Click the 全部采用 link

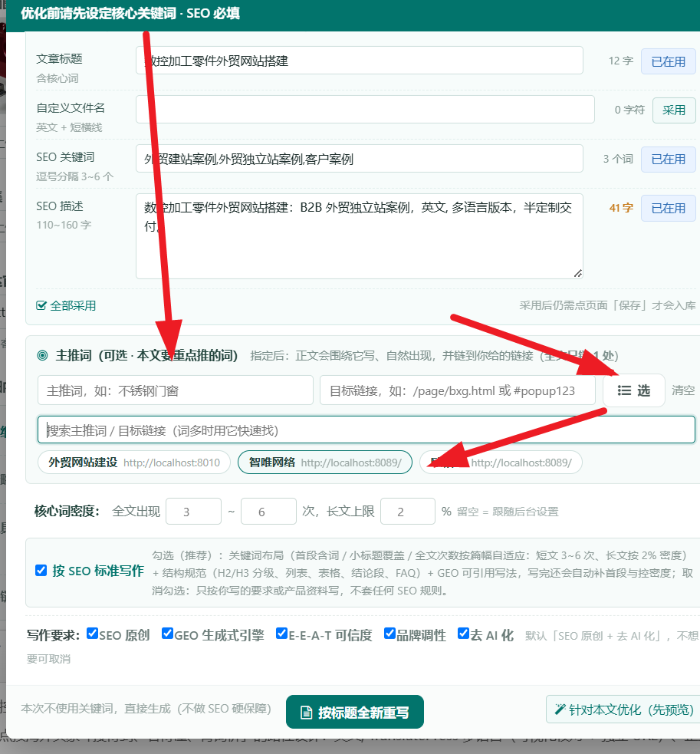pos(67,306)
